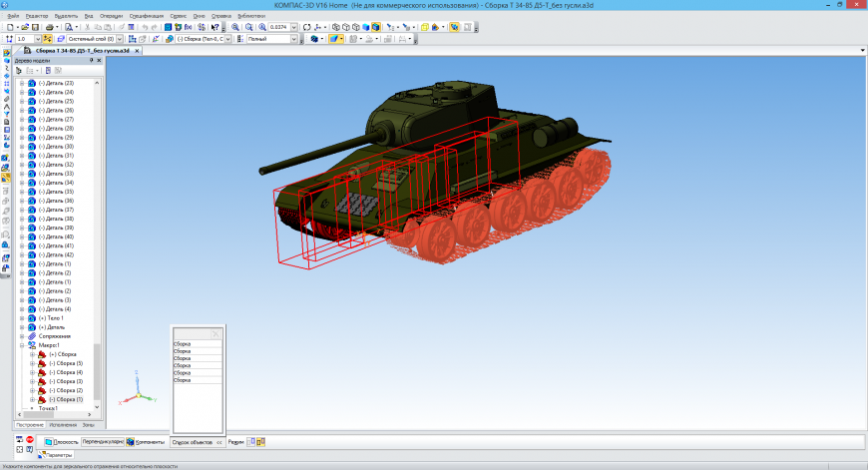868x470 pixels.
Task: Expand the (-) Сборка (5) tree node
Action: click(x=32, y=363)
